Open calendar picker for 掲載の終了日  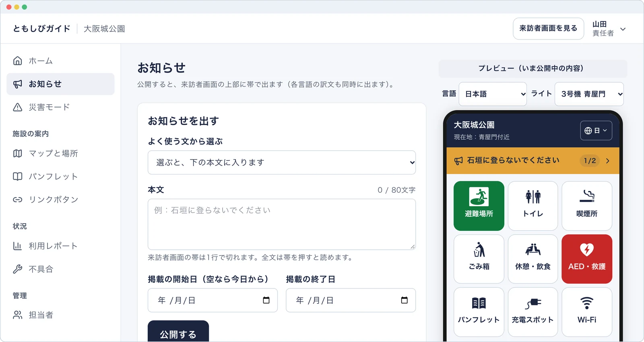(405, 300)
